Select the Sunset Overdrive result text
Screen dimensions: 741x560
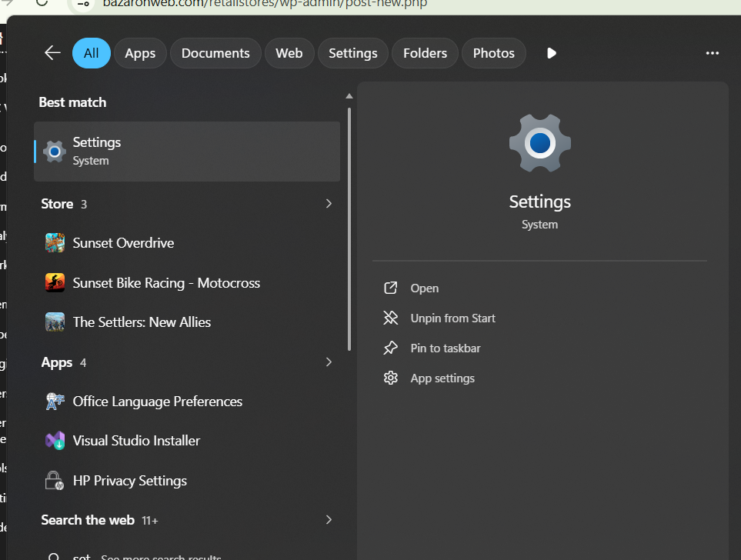[123, 243]
